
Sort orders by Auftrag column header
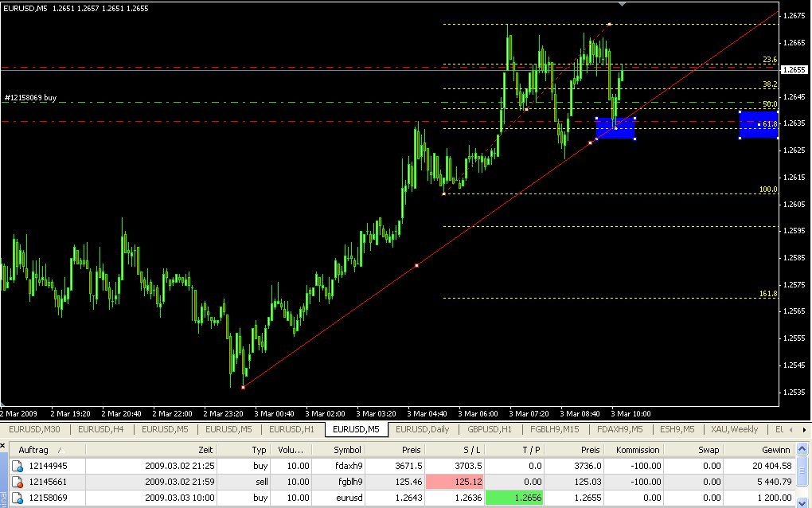[x=47, y=450]
